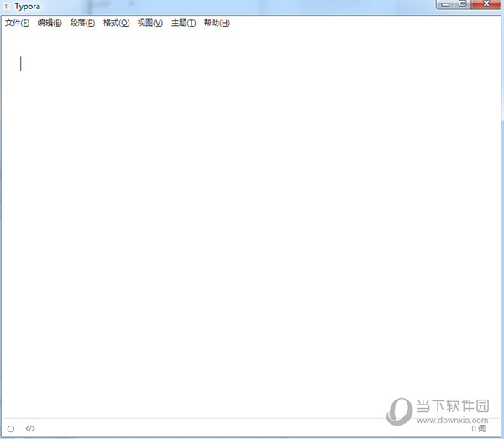Open the 编辑(E) menu
The width and height of the screenshot is (504, 439).
pyautogui.click(x=50, y=23)
